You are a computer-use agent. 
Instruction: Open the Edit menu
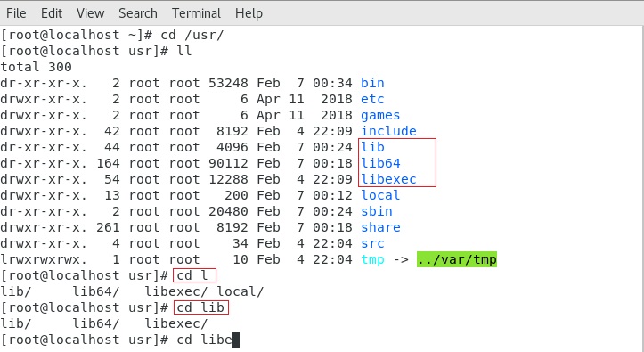coord(52,13)
